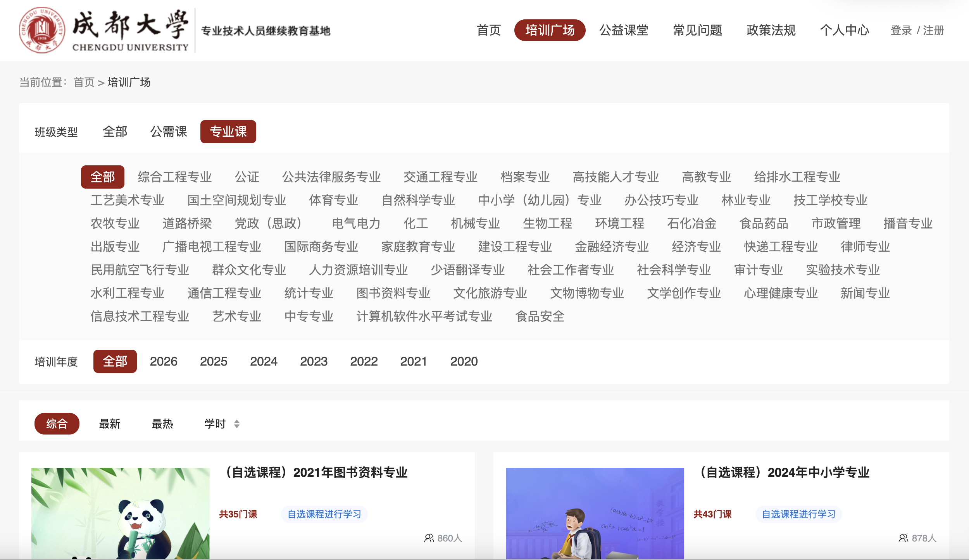Click 首页 in the breadcrumb
Viewport: 969px width, 560px height.
84,82
